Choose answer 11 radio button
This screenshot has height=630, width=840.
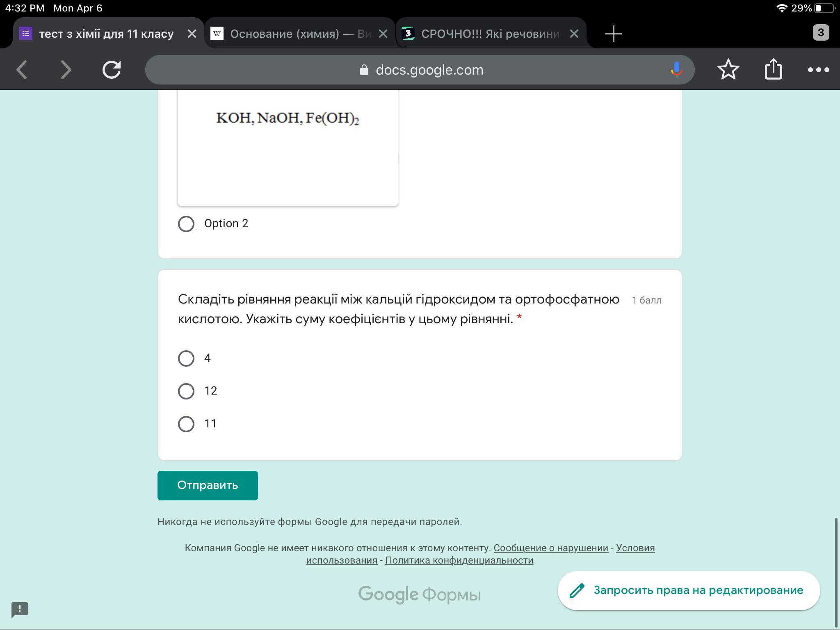186,424
